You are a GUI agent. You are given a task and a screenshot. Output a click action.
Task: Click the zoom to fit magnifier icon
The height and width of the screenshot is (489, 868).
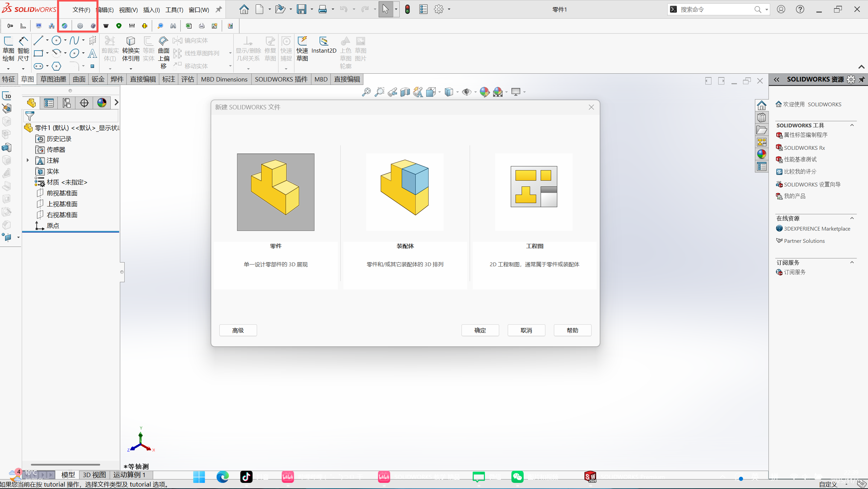[x=366, y=92]
